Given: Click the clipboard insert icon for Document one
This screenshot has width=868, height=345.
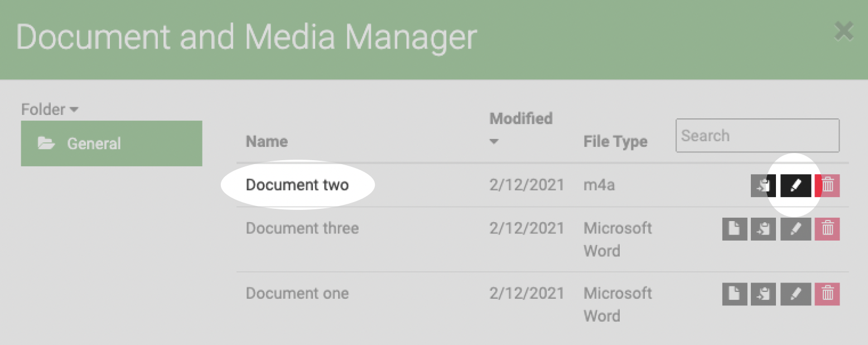Looking at the screenshot, I should (763, 294).
